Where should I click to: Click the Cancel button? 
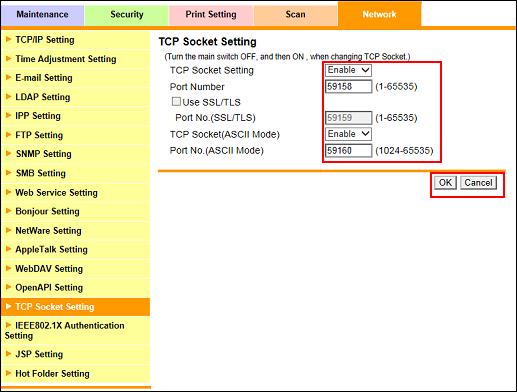click(478, 183)
